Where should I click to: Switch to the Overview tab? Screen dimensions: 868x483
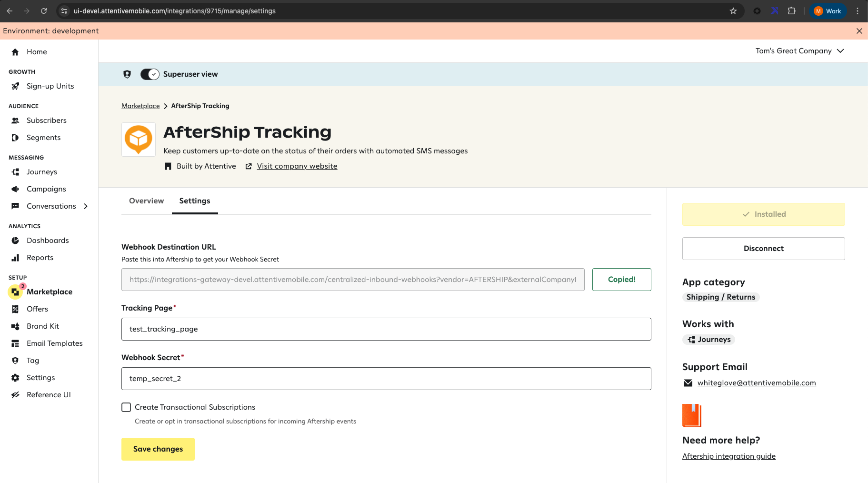[146, 201]
